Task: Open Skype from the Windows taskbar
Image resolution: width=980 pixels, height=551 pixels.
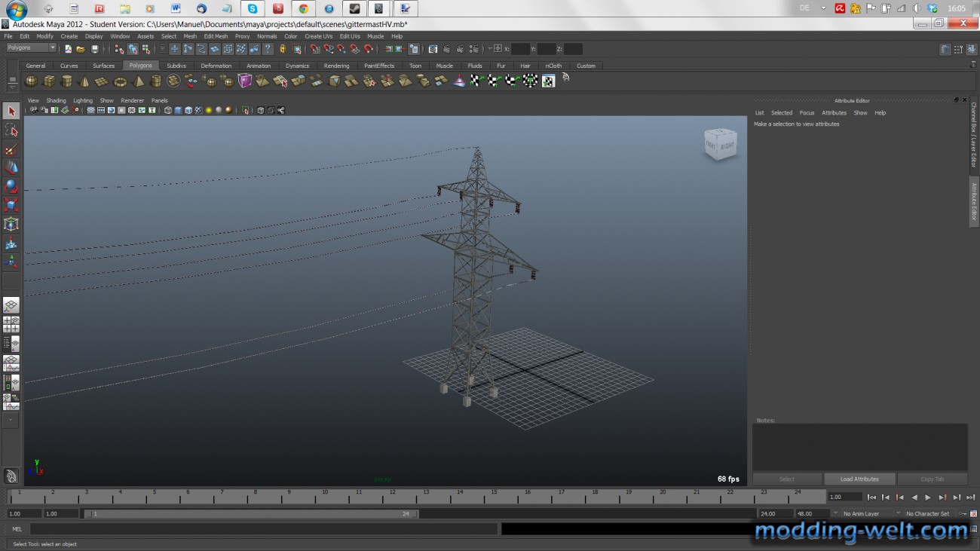Action: coord(253,9)
